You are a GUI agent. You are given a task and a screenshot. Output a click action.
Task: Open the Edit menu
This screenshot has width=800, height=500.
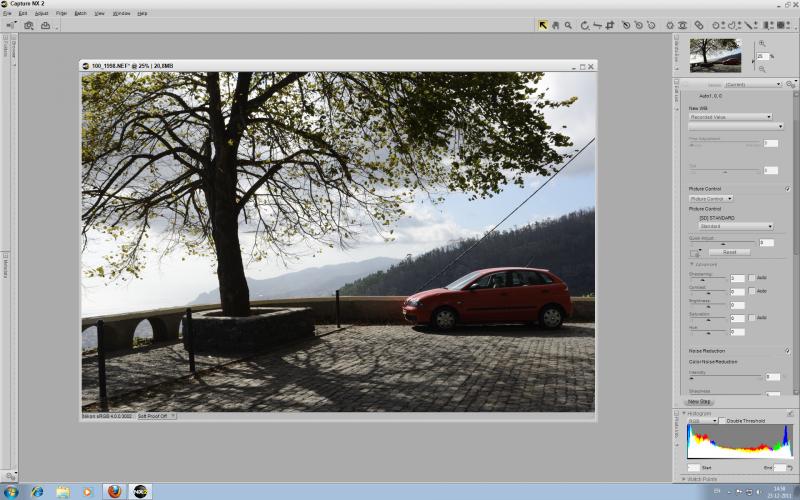coord(23,13)
